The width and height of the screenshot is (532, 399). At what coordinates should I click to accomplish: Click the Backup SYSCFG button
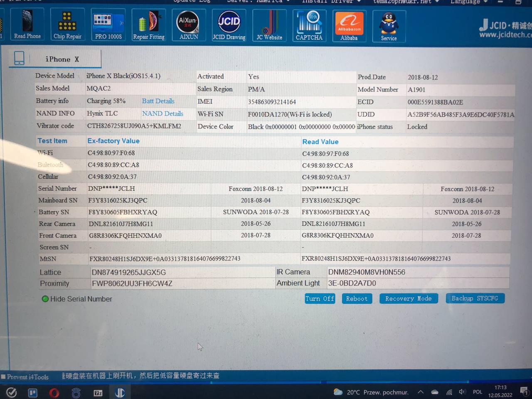(x=475, y=298)
